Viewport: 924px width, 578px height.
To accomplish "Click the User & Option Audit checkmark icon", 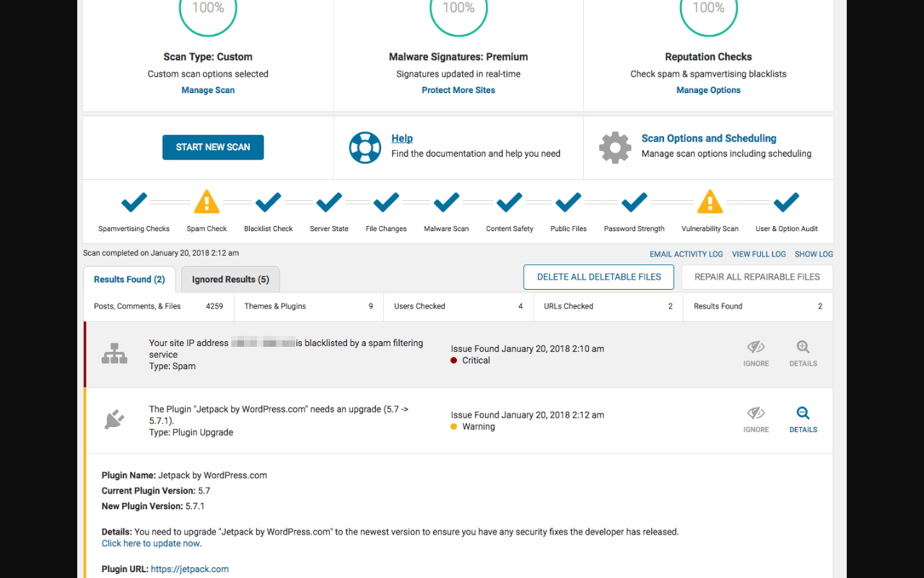I will point(787,202).
